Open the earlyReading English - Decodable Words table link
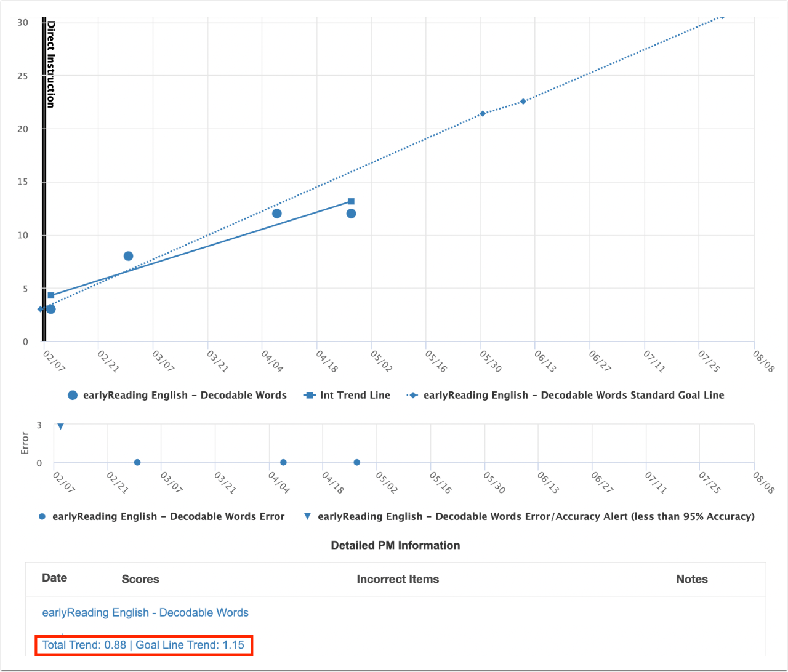 coord(145,612)
